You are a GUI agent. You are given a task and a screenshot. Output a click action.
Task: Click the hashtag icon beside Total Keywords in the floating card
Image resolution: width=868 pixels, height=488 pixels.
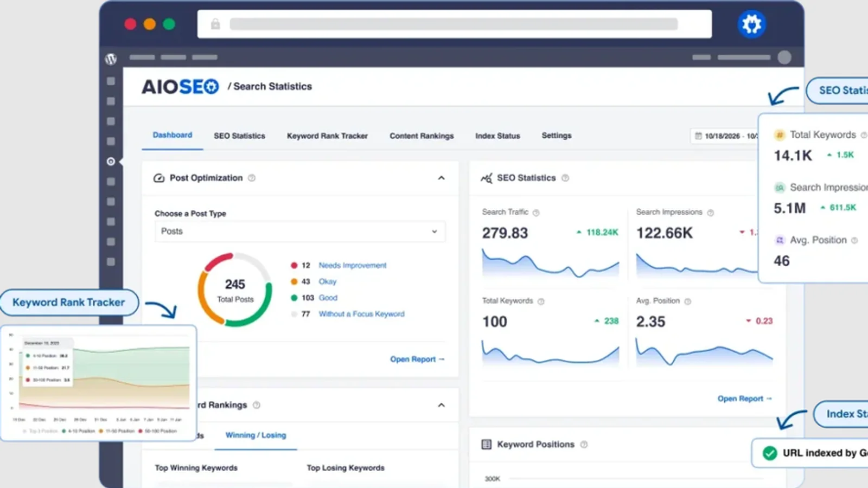[780, 135]
